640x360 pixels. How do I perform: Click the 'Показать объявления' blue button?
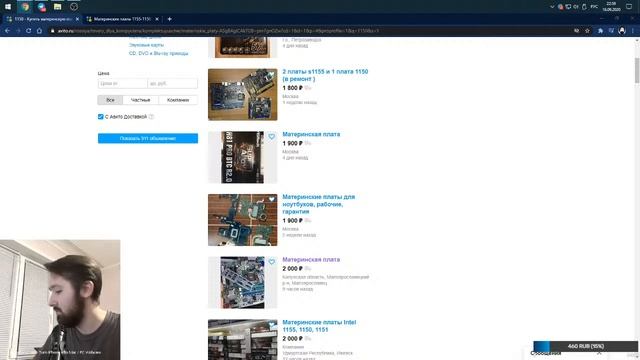point(148,138)
